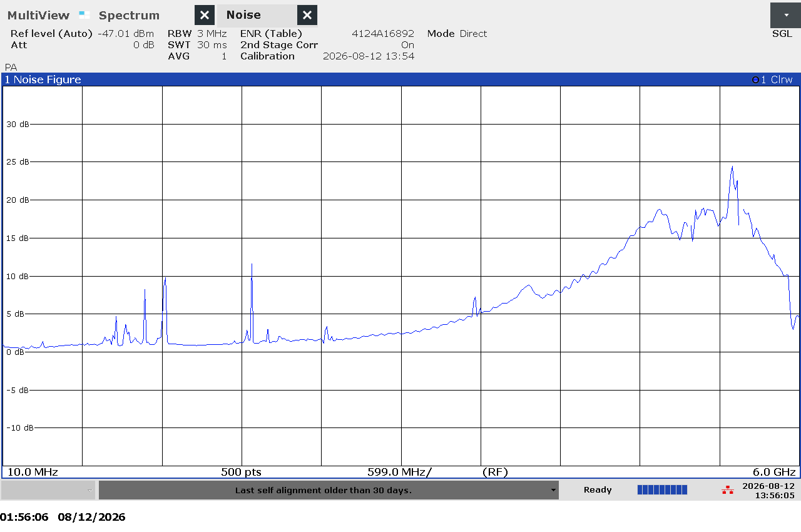Click the Att value 0 dB
Image resolution: width=801 pixels, height=532 pixels.
pyautogui.click(x=143, y=45)
